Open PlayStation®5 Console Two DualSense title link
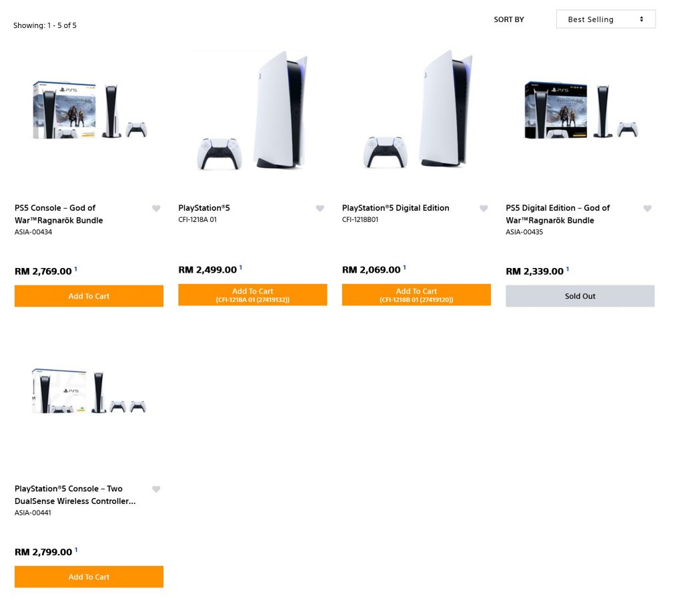The image size is (683, 616). [75, 495]
